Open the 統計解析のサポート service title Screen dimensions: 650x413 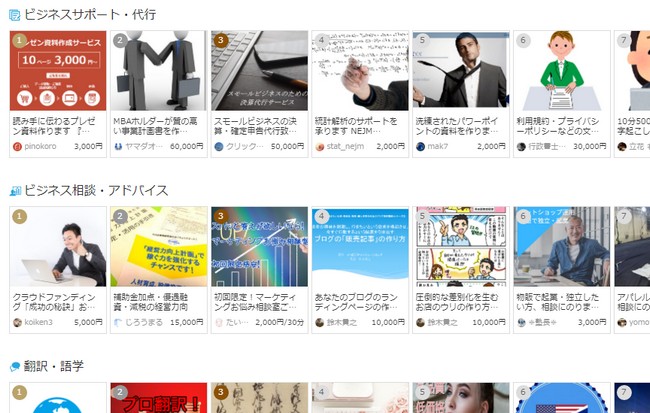tap(356, 126)
